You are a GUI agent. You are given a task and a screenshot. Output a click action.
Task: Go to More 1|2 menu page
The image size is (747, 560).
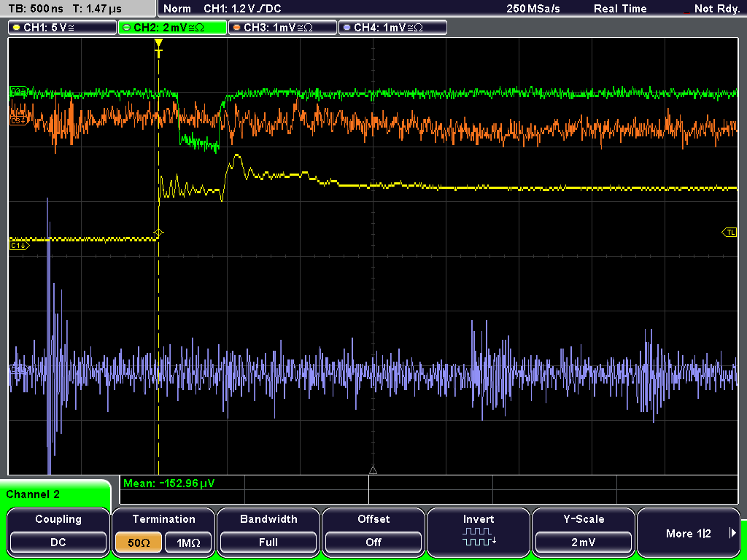click(x=689, y=532)
